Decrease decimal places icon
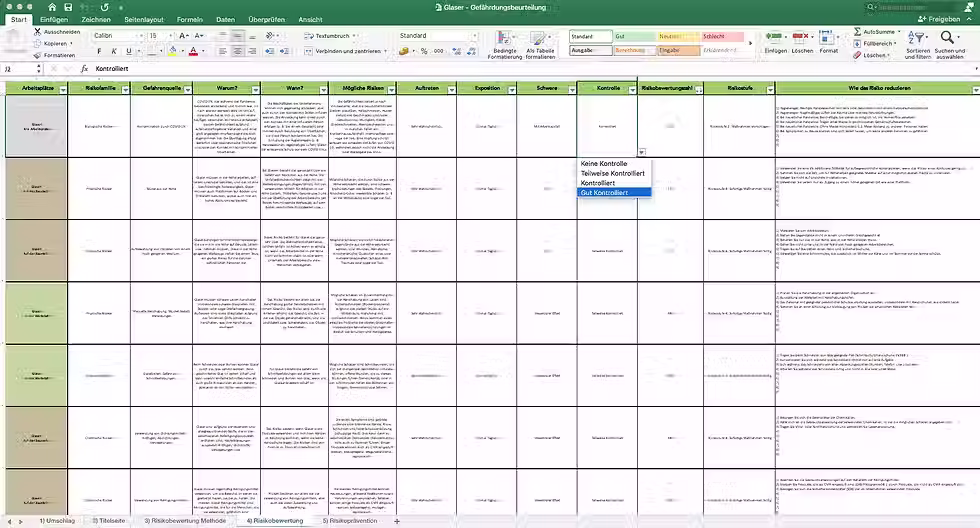This screenshot has height=528, width=980. 472,51
